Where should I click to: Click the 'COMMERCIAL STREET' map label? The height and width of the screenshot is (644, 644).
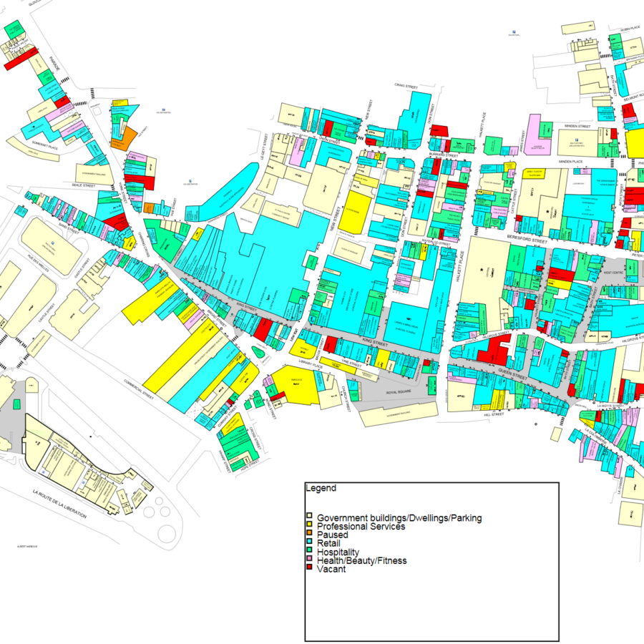coord(138,389)
